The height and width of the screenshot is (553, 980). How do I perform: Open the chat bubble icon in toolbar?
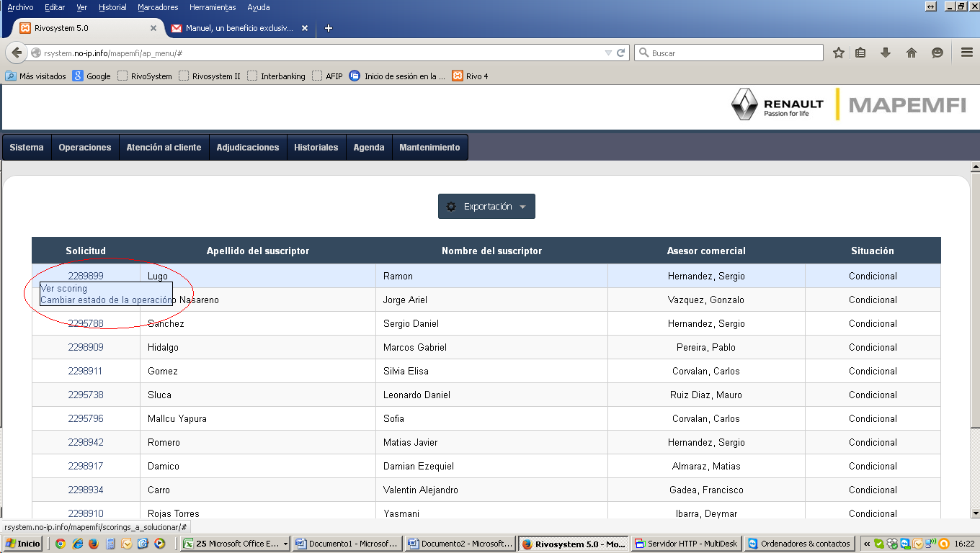click(937, 53)
